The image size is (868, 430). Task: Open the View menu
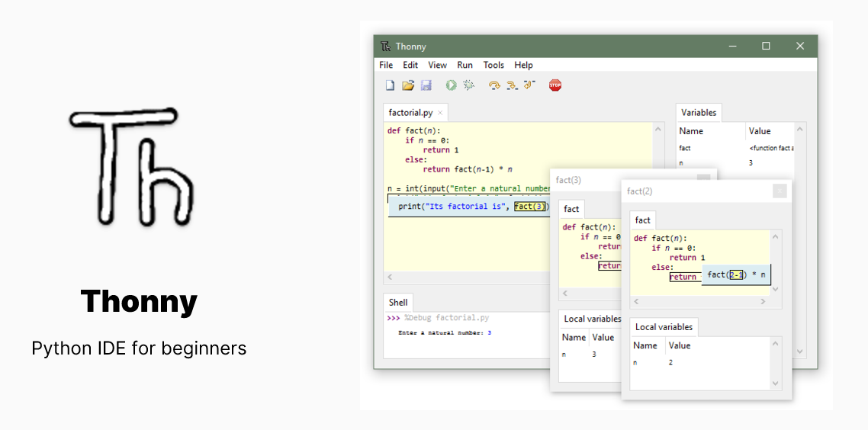coord(437,65)
